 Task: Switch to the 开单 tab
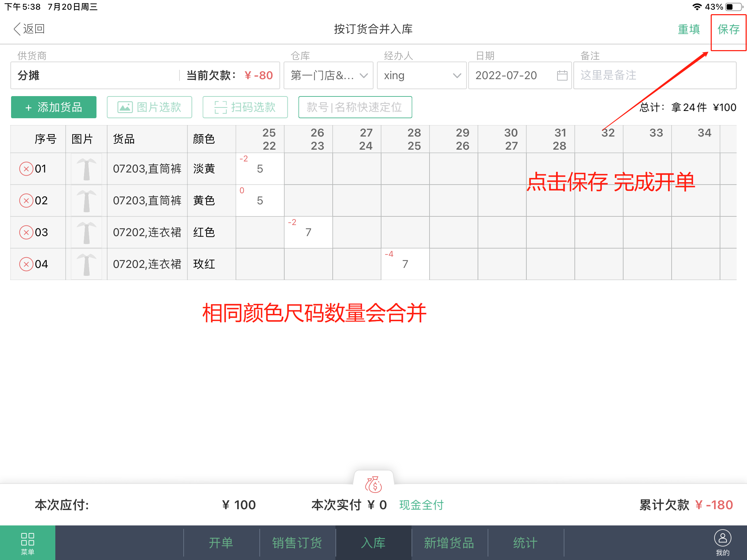pyautogui.click(x=221, y=543)
